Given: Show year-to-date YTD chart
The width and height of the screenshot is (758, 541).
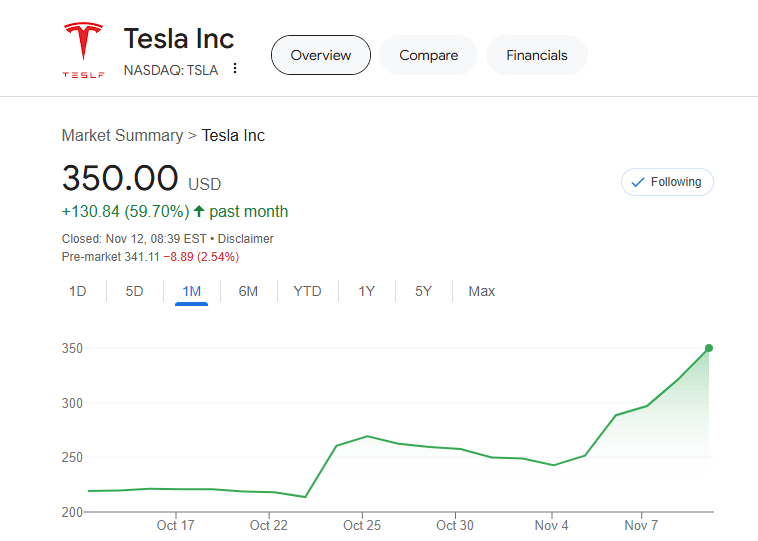Looking at the screenshot, I should point(307,291).
